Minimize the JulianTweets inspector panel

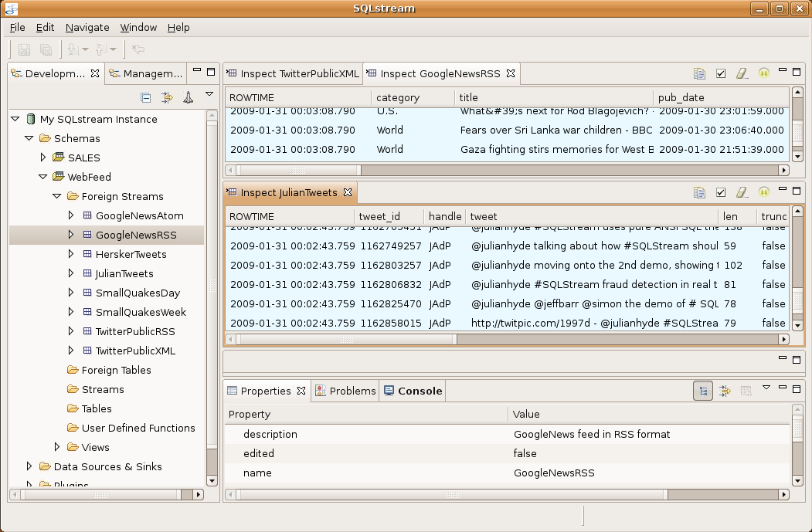[783, 189]
